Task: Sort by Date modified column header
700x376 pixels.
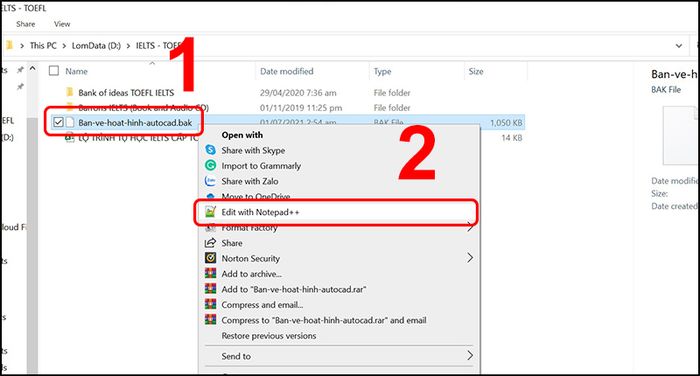Action: [287, 71]
